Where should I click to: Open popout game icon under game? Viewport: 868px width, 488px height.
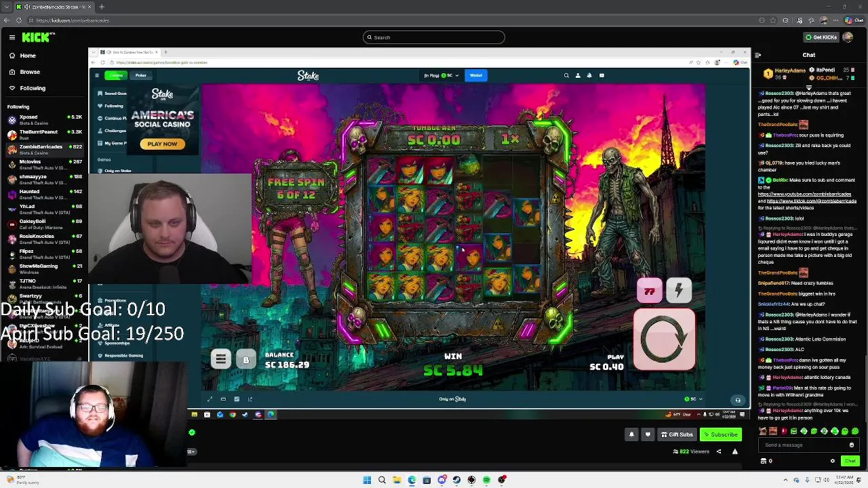point(250,399)
